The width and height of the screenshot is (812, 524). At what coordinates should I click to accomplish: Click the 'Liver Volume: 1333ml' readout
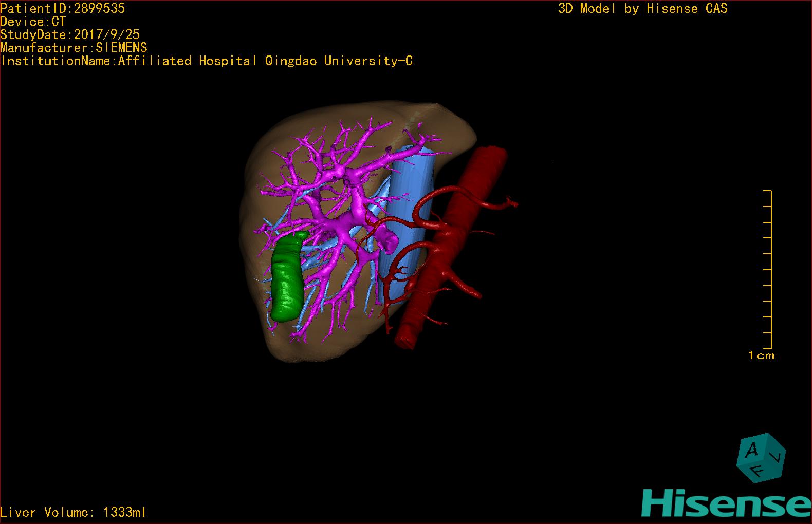pyautogui.click(x=73, y=512)
